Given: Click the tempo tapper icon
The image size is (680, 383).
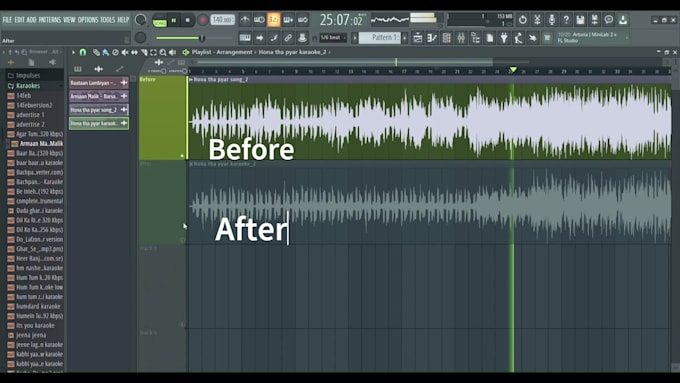Looking at the screenshot, I should coord(518,38).
